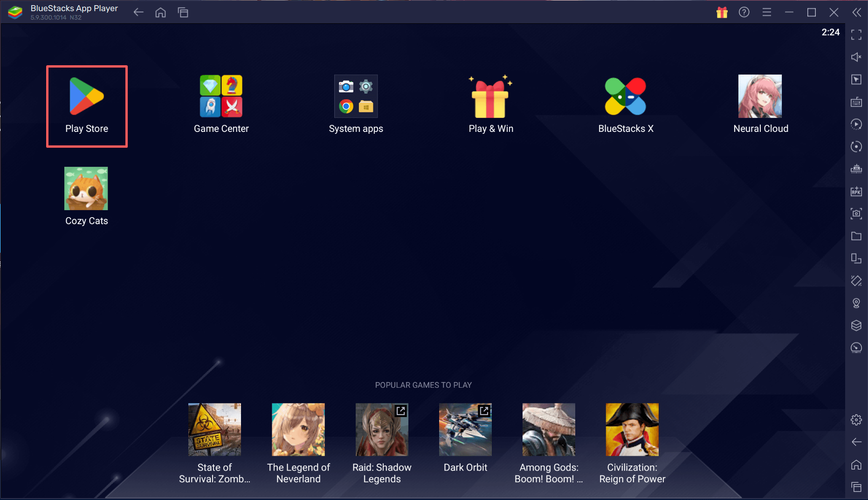This screenshot has height=500, width=868.
Task: Open the Play Store app
Action: click(87, 106)
